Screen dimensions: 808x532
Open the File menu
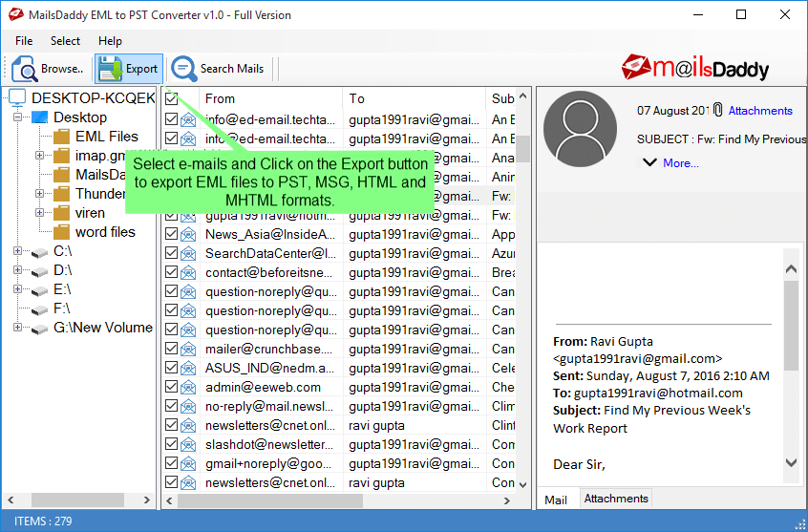click(24, 41)
